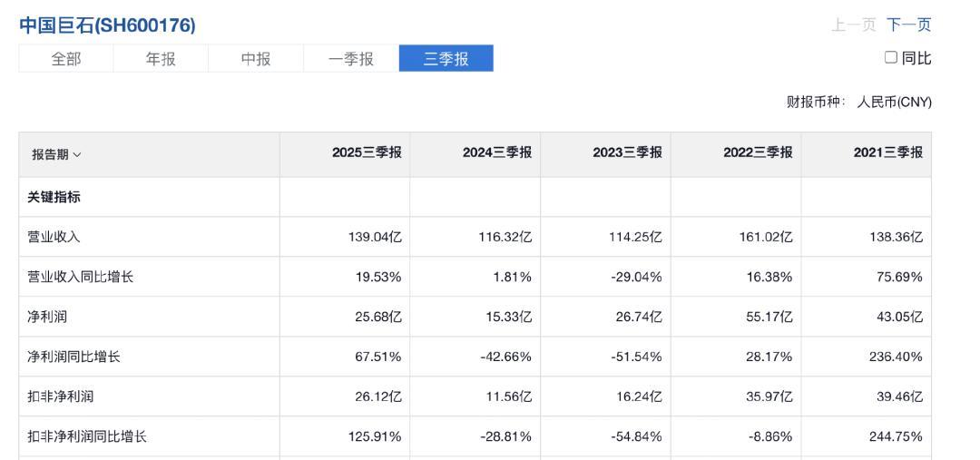Select the 2023三季报 column header
This screenshot has width=980, height=460.
coord(627,153)
